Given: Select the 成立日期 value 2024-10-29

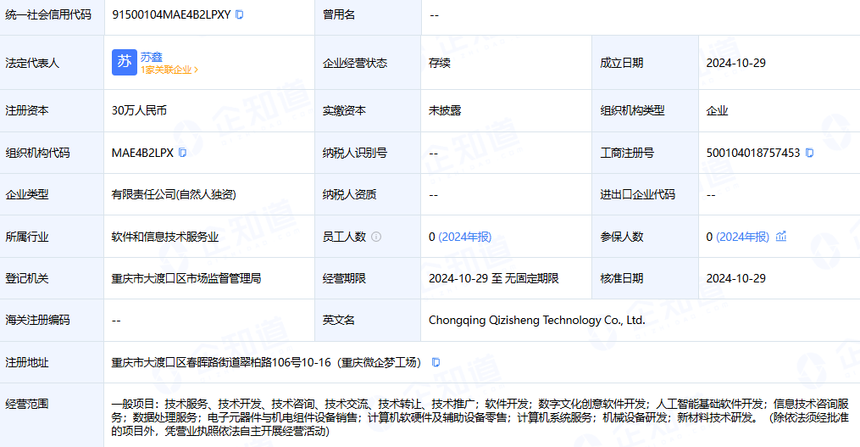Looking at the screenshot, I should [735, 63].
